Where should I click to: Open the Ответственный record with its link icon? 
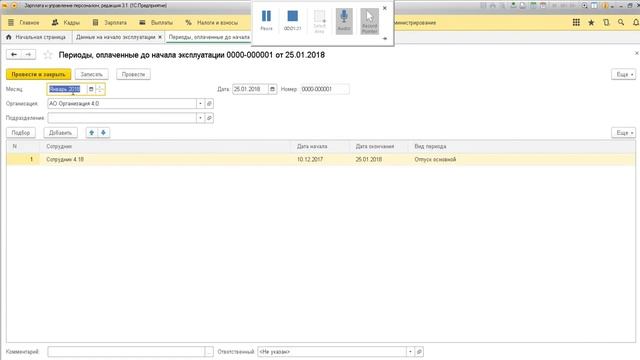pyautogui.click(x=419, y=351)
